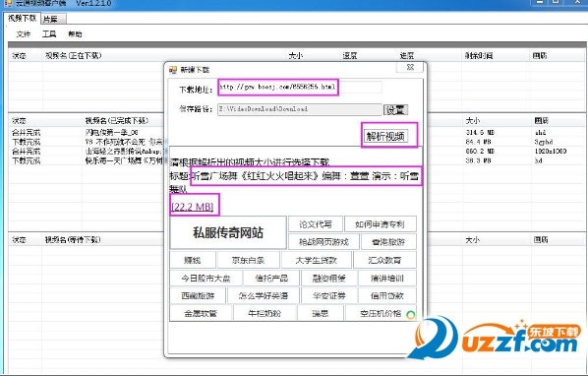Click the 1920x1080 quality cell
Viewport: 588px width, 376px height.
(551, 152)
